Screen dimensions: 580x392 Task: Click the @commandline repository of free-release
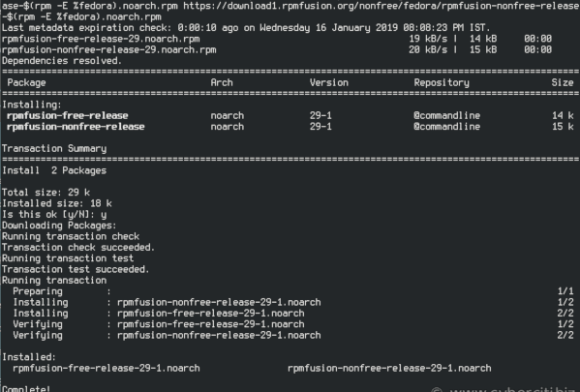446,116
